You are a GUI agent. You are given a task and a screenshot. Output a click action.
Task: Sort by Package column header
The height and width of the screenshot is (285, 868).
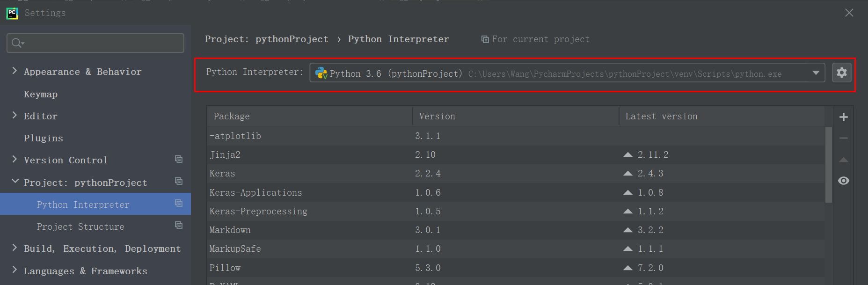pos(310,116)
